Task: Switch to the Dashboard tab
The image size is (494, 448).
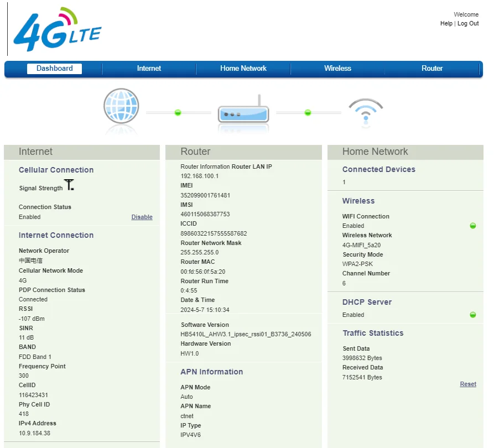Action: pos(55,69)
